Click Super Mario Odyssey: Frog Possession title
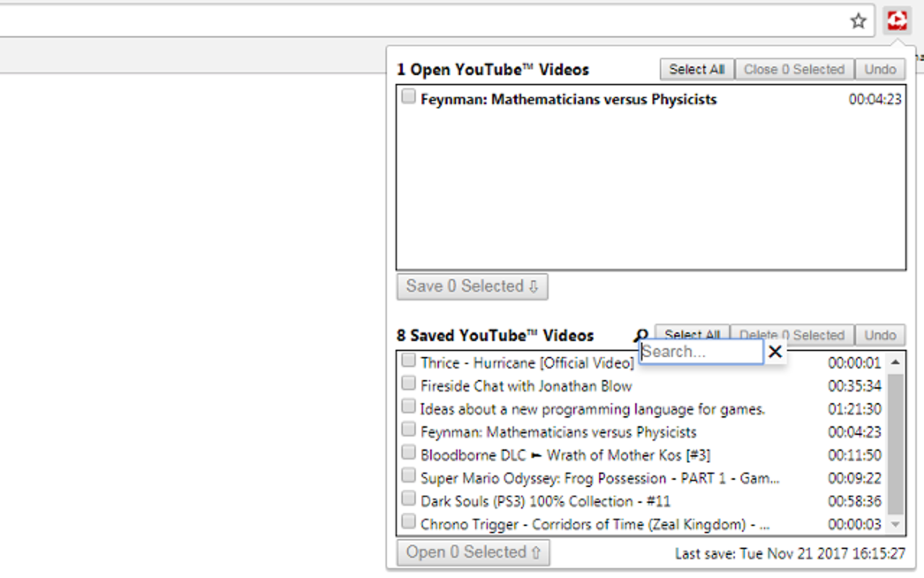This screenshot has width=924, height=578. point(601,479)
